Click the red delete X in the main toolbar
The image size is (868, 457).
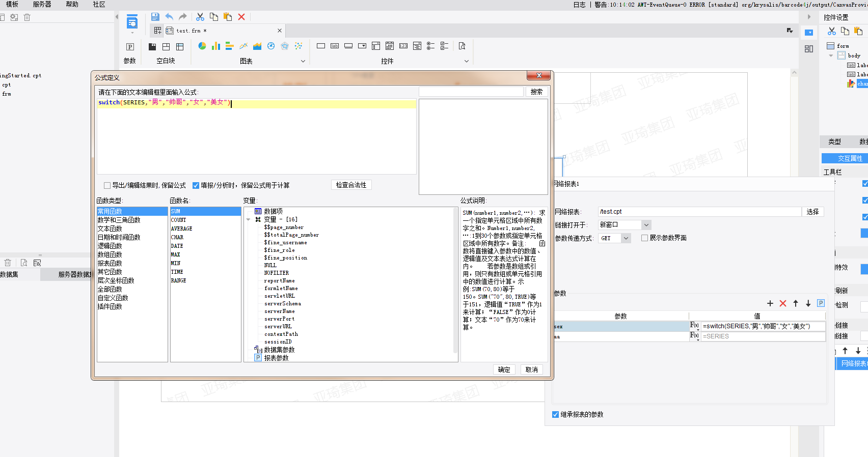[241, 17]
